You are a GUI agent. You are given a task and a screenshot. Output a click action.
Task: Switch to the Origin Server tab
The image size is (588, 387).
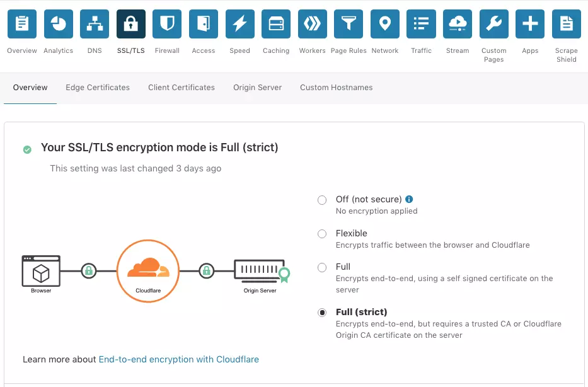pos(257,88)
